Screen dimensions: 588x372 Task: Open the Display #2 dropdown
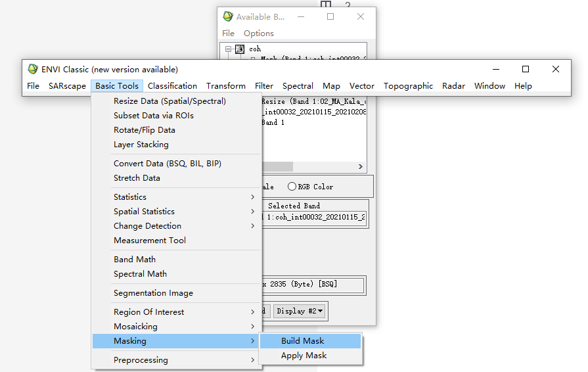point(299,311)
